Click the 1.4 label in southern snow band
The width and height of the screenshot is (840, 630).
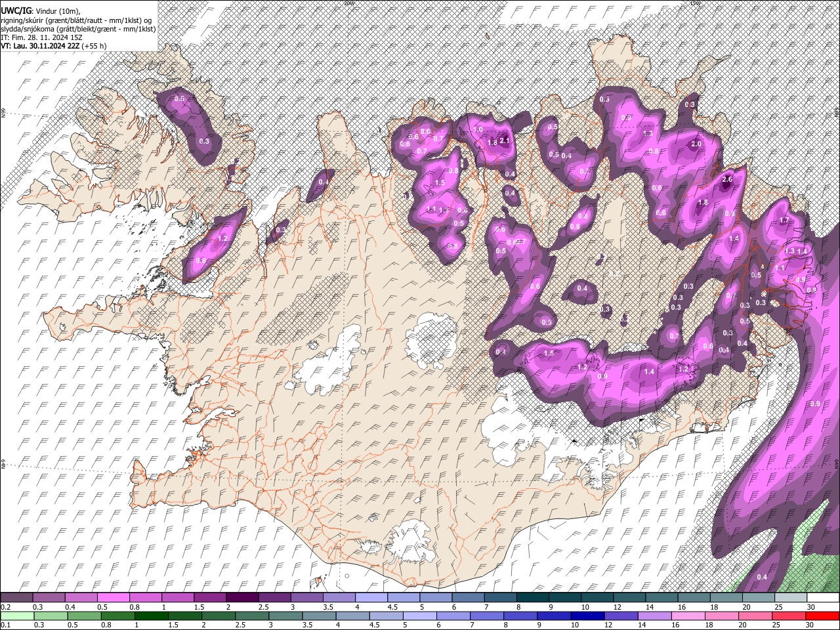[649, 372]
